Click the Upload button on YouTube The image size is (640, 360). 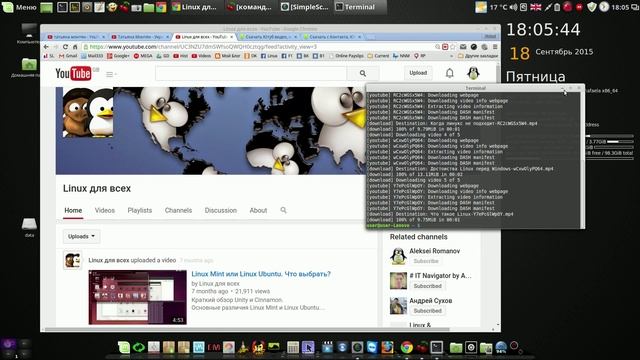(418, 73)
